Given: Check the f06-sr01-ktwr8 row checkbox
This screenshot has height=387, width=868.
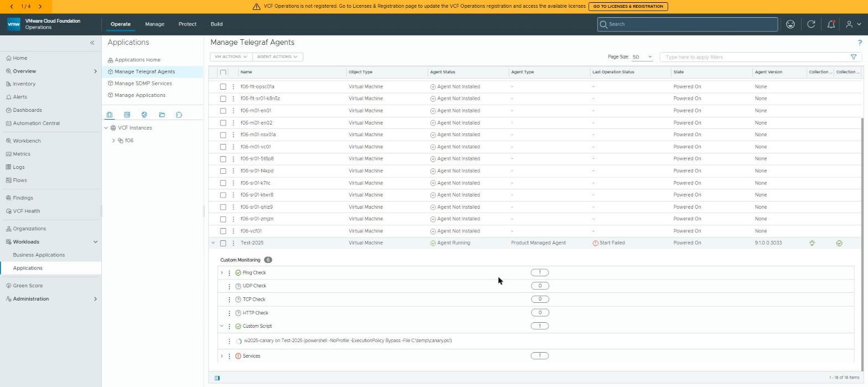Looking at the screenshot, I should coord(223,195).
